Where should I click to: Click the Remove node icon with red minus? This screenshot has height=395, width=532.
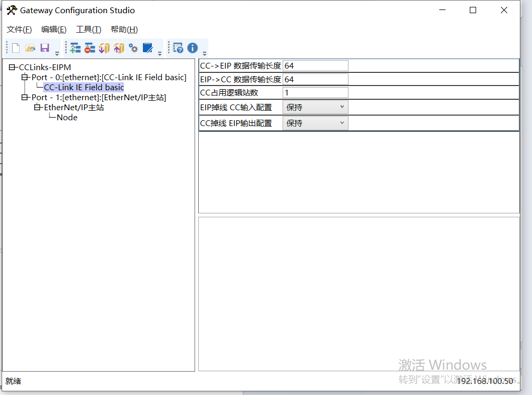click(90, 48)
